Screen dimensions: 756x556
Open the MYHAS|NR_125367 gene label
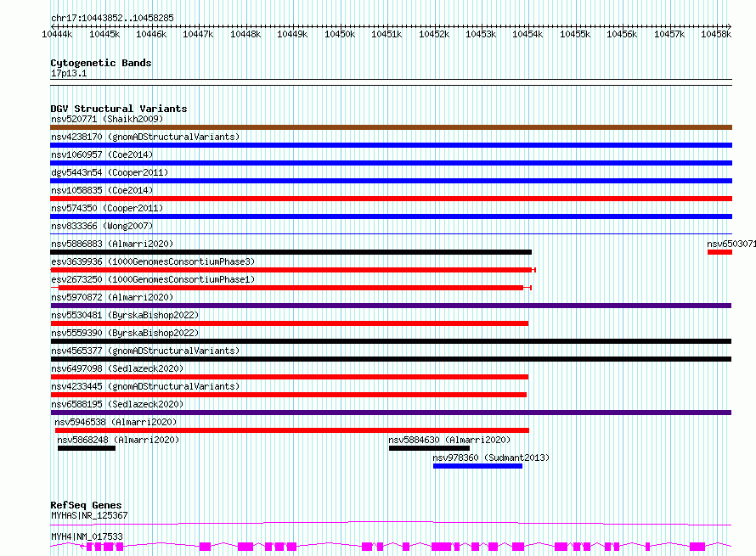click(89, 515)
